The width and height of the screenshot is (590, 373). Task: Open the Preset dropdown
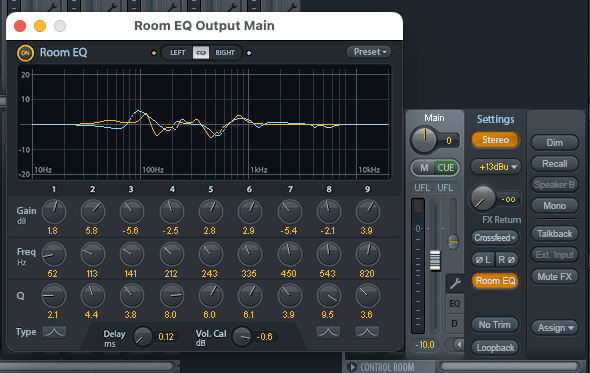[x=369, y=52]
